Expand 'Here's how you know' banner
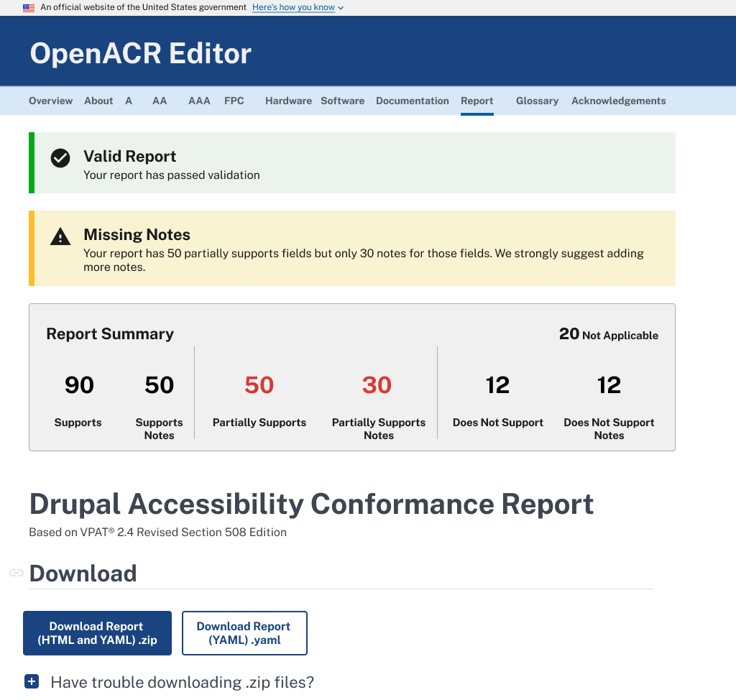The image size is (736, 700). 298,7
